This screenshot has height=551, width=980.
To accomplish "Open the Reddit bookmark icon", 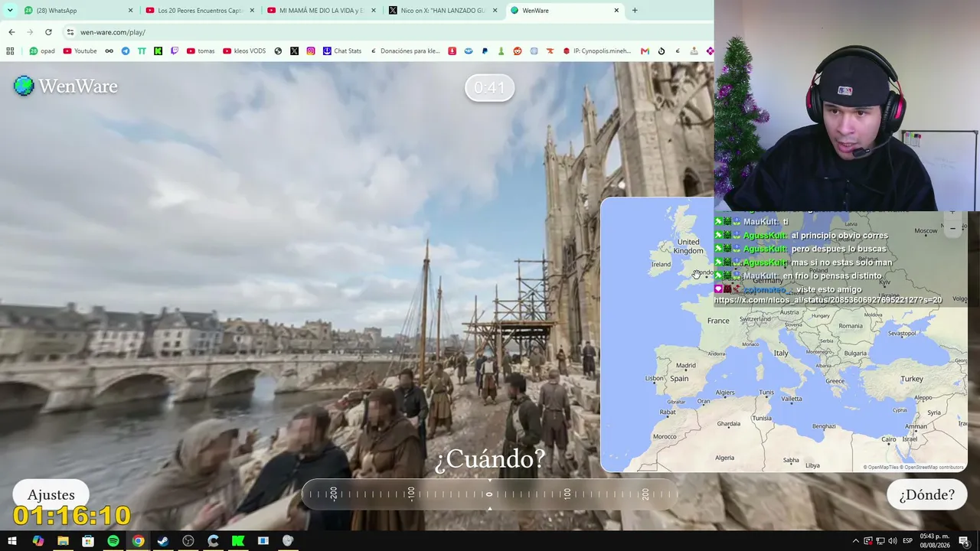I will point(518,51).
